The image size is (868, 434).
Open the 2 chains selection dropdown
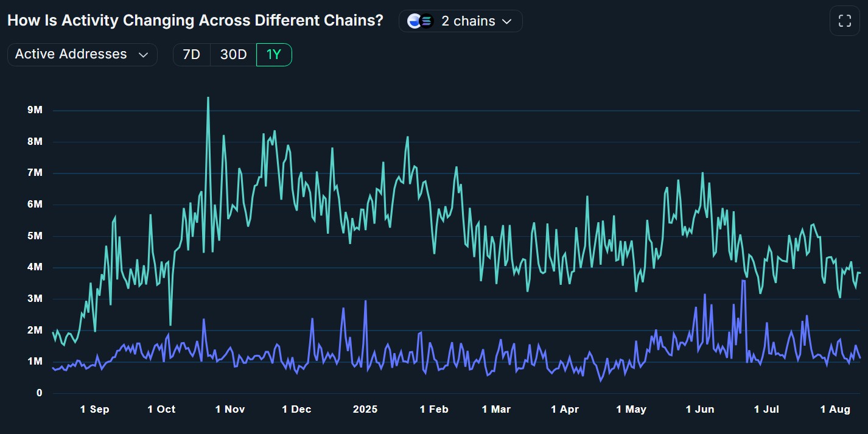[461, 20]
